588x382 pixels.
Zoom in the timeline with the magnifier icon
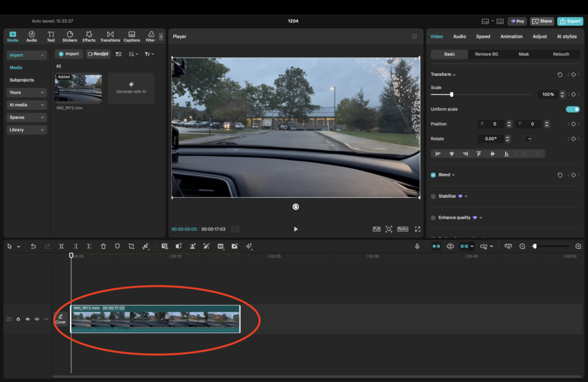point(578,246)
